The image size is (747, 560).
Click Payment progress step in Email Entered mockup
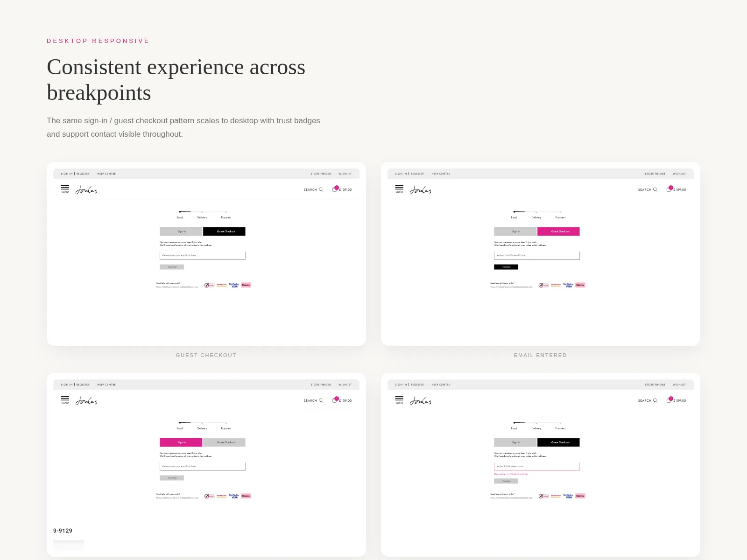click(x=560, y=215)
